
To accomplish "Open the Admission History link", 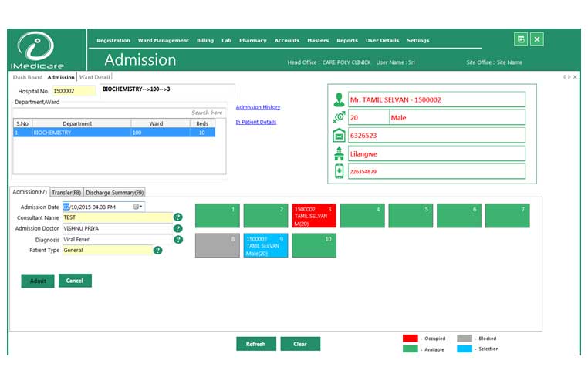I will [x=258, y=107].
